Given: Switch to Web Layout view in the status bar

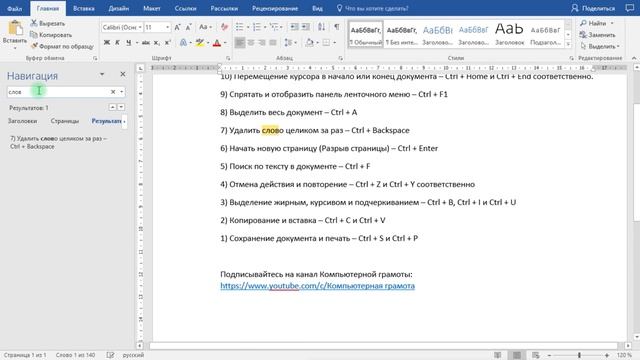Looking at the screenshot, I should pos(536,355).
